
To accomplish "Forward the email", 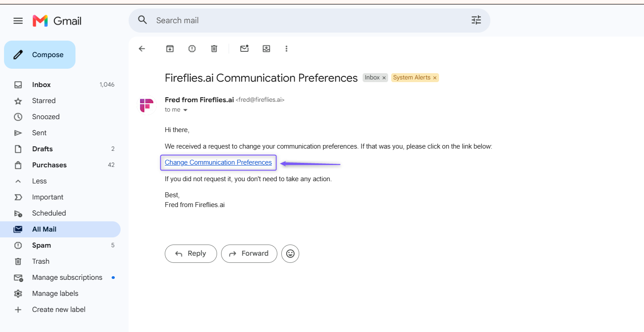I will (x=249, y=253).
